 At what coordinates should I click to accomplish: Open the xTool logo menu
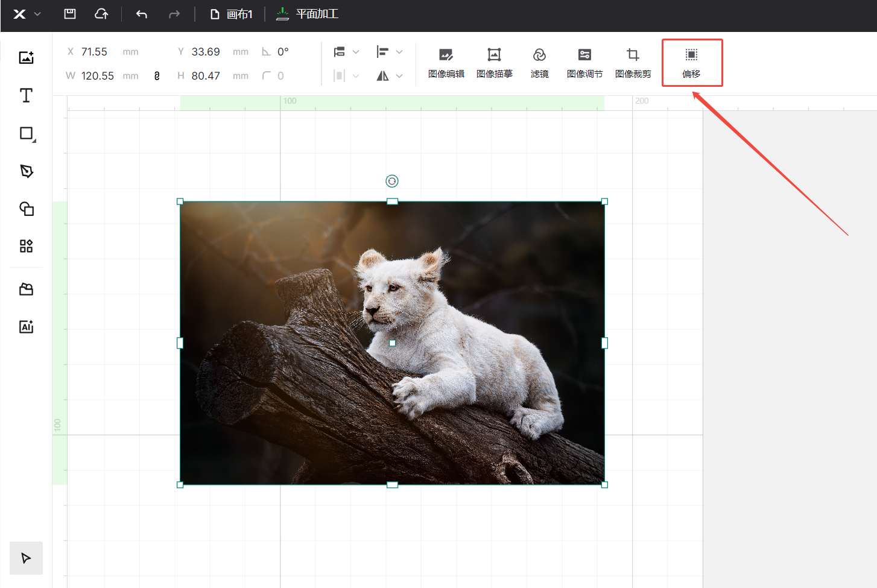point(27,14)
